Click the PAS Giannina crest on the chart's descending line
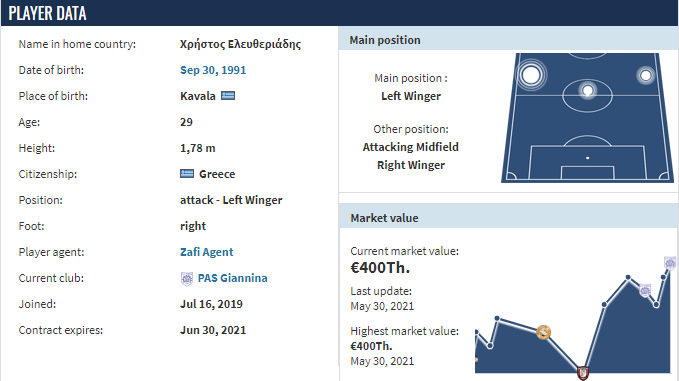This screenshot has width=679, height=381. point(645,291)
